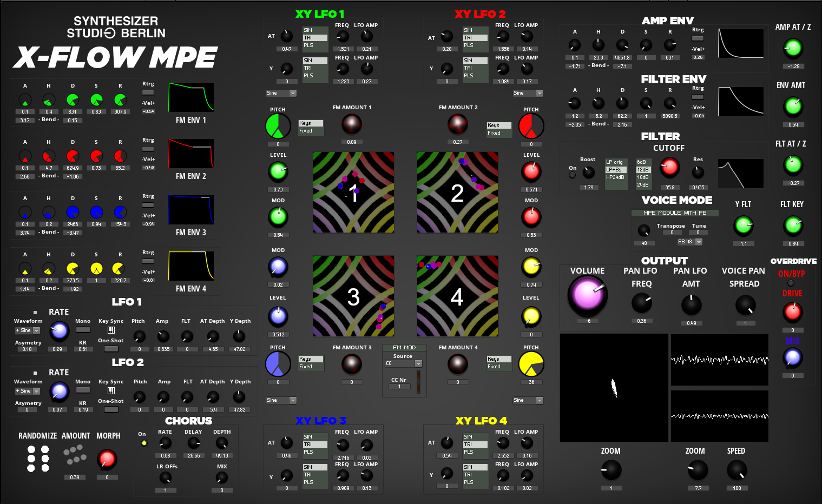This screenshot has height=504, width=822.
Task: Click the blue overdrive MIX knob
Action: tap(793, 357)
